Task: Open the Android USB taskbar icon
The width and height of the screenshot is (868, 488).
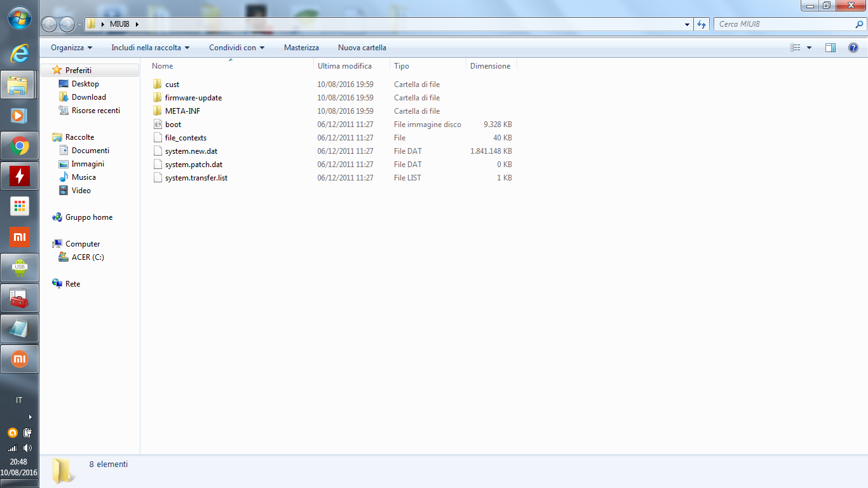Action: 19,268
